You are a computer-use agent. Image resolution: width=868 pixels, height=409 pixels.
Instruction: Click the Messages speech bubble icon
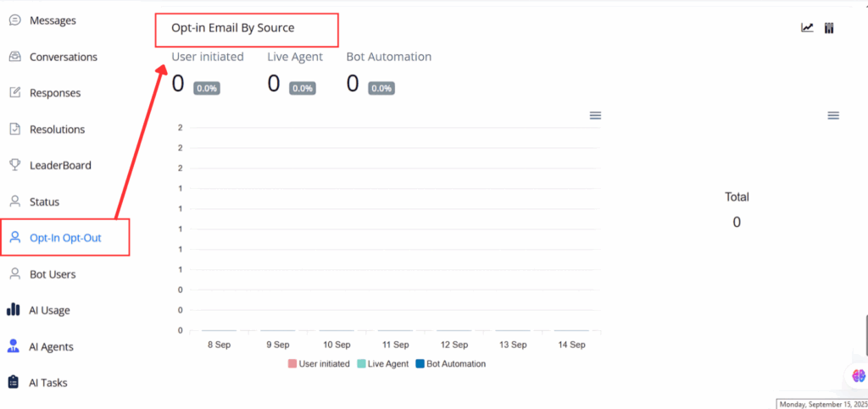(14, 20)
